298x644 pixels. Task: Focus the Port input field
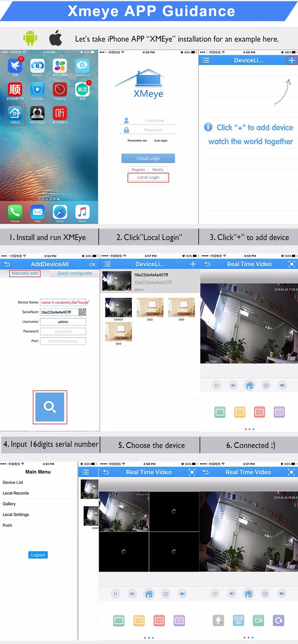pos(63,341)
